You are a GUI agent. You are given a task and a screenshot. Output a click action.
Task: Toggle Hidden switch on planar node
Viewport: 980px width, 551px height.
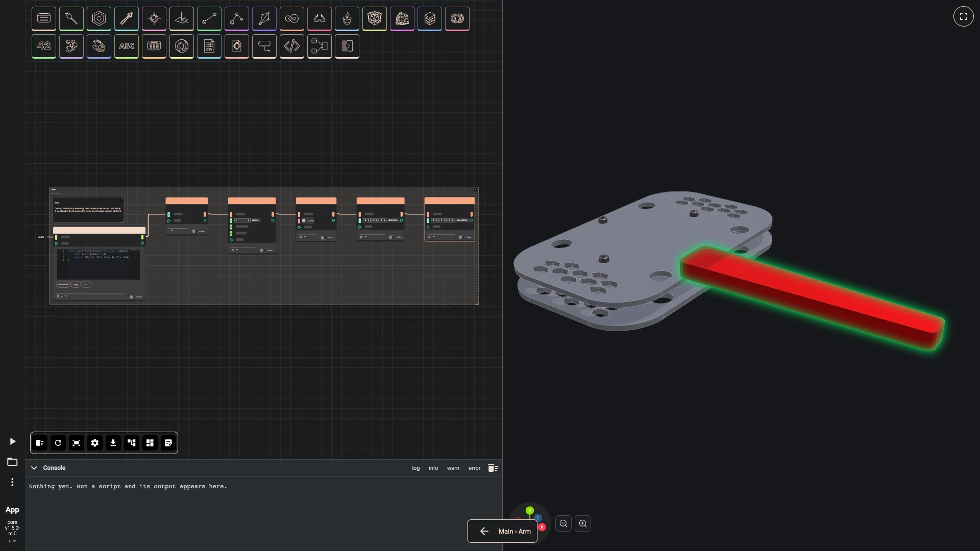323,238
